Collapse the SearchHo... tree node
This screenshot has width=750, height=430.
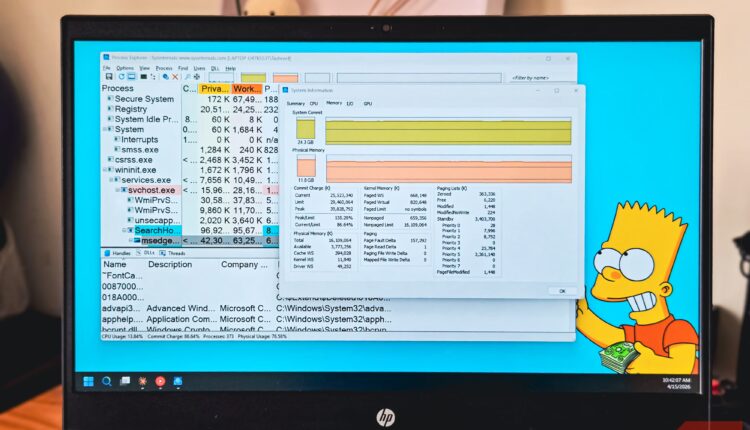124,231
